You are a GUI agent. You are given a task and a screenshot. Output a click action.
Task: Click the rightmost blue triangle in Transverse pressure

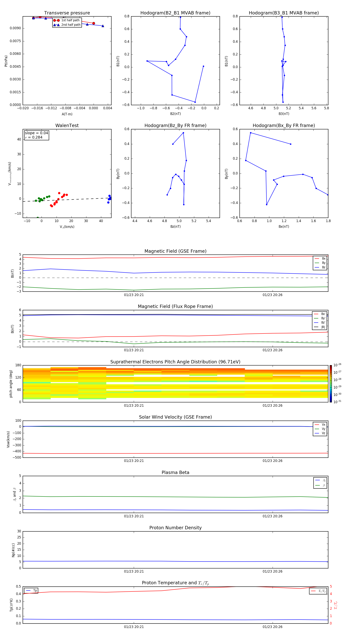(x=103, y=26)
